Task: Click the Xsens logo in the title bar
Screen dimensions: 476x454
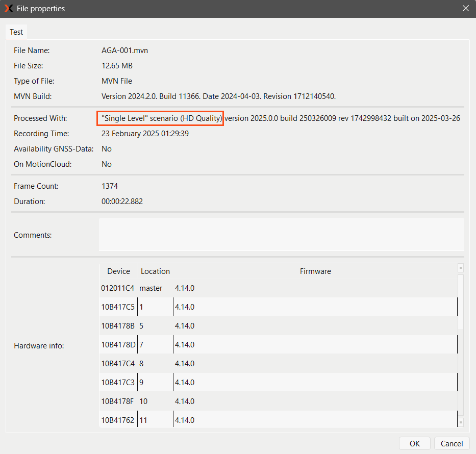Action: coord(9,9)
